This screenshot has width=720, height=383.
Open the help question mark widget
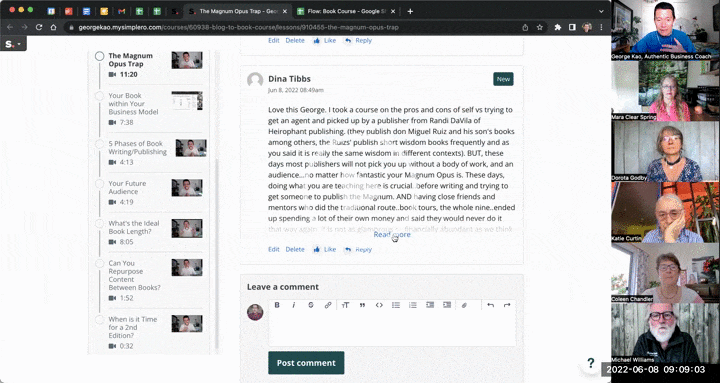pyautogui.click(x=591, y=363)
